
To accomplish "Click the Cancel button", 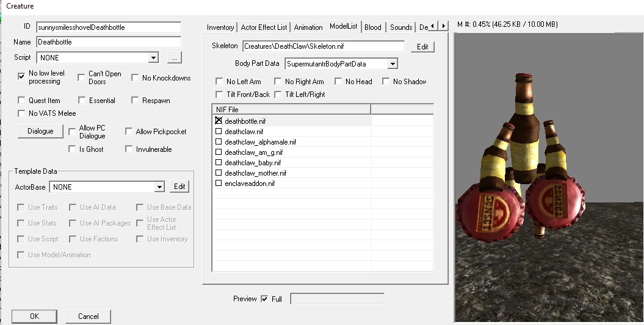I will 89,316.
